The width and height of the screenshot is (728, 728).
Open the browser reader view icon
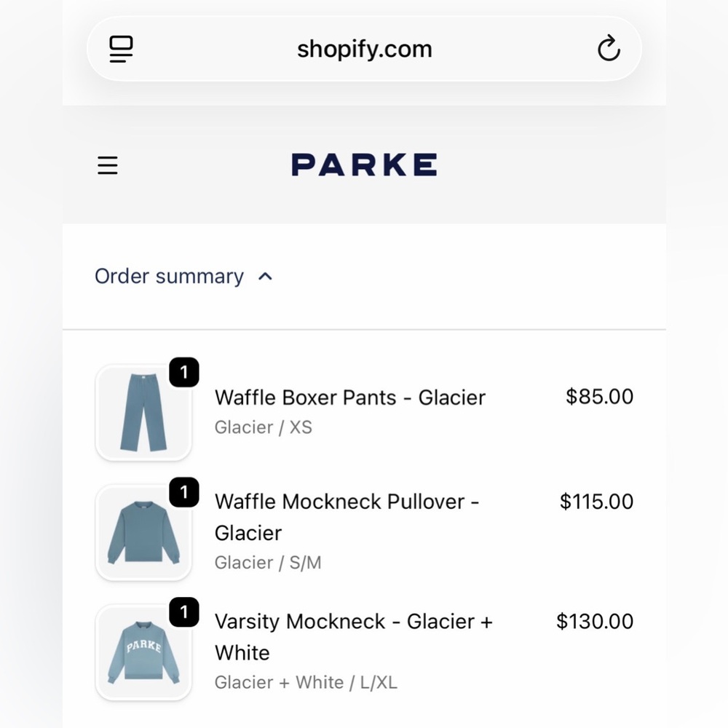coord(122,50)
